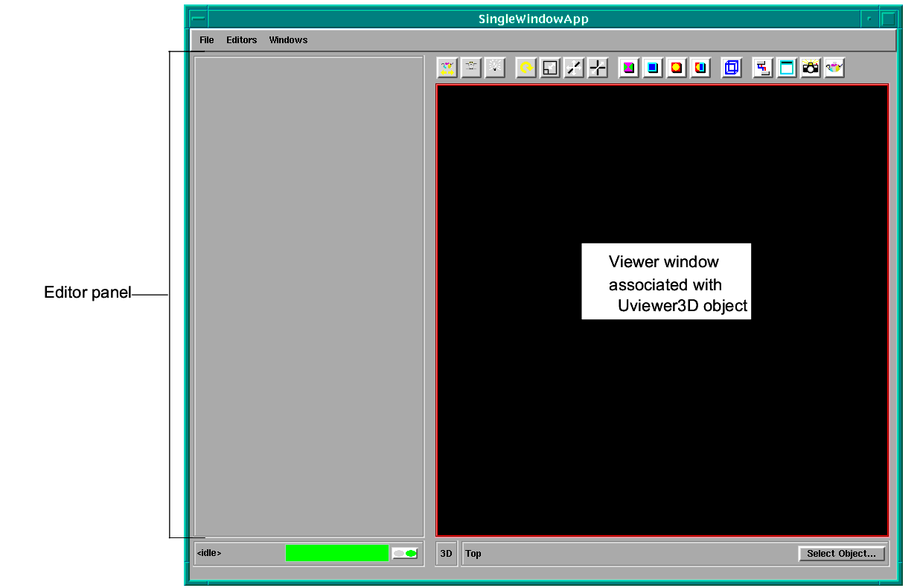The width and height of the screenshot is (920, 588).
Task: Click the magenta and green square icon
Action: [629, 68]
